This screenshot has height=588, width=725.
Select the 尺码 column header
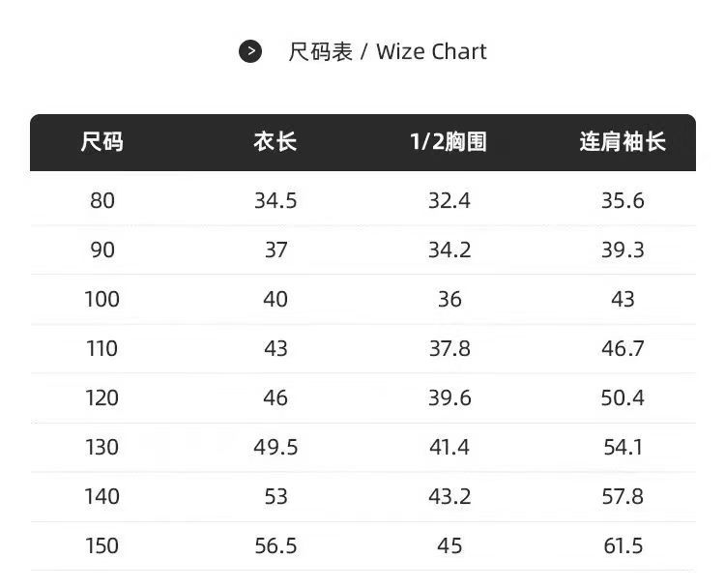pos(101,142)
